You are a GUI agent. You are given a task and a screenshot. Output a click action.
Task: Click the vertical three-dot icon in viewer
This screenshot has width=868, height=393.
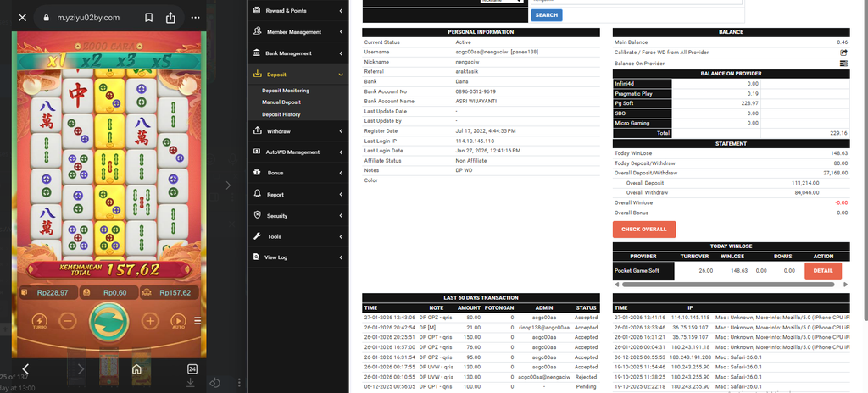coord(239,383)
